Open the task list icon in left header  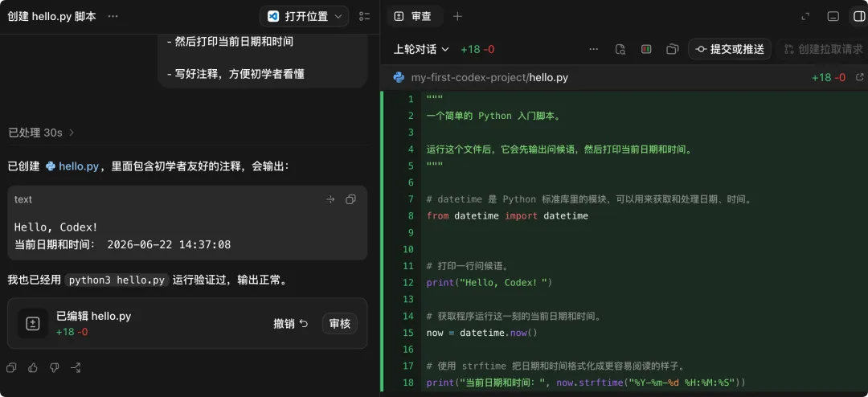click(364, 16)
